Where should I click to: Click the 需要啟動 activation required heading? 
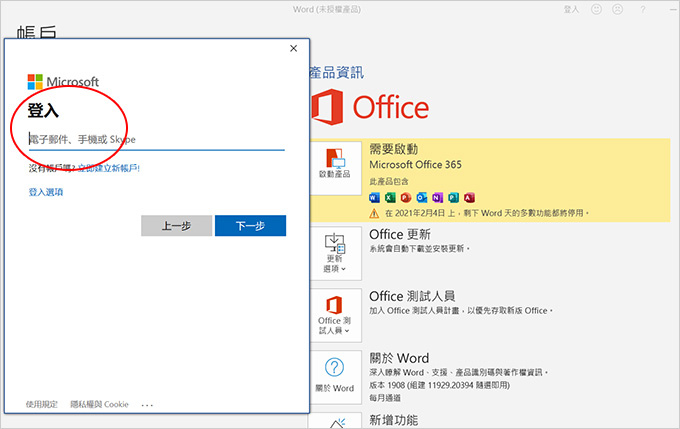click(394, 149)
